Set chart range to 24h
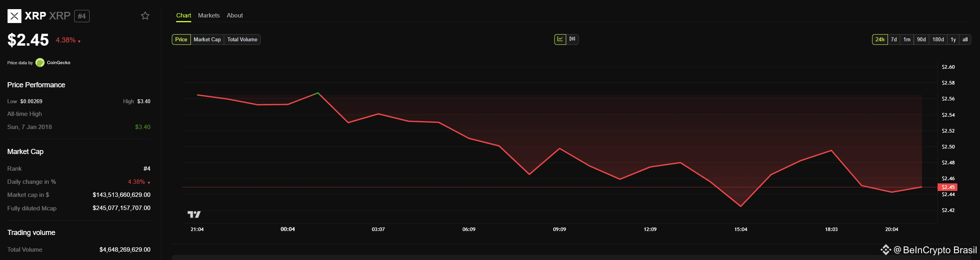The width and height of the screenshot is (980, 260). point(880,40)
